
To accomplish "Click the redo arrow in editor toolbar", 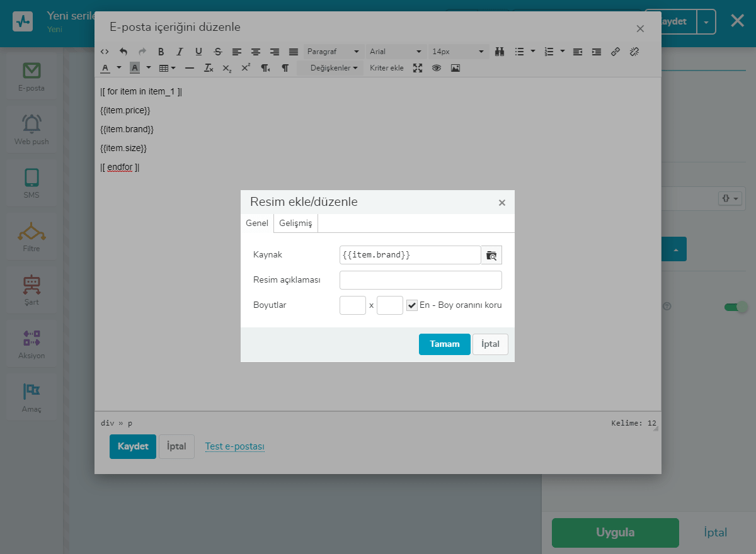I will tap(142, 52).
